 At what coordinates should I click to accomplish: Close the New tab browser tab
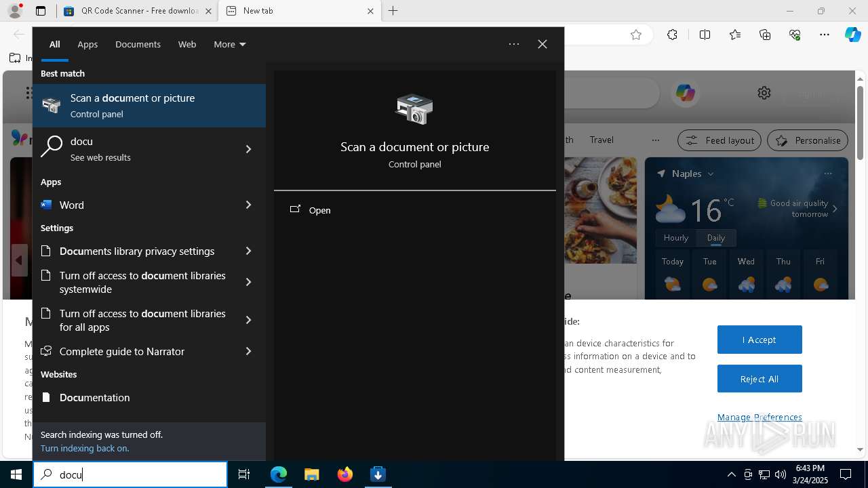pyautogui.click(x=370, y=11)
